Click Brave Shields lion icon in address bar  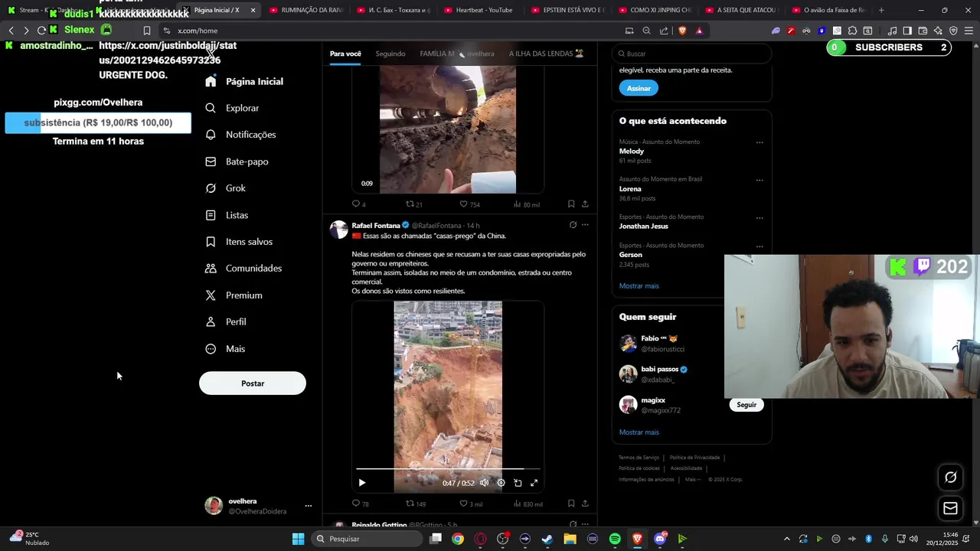682,31
